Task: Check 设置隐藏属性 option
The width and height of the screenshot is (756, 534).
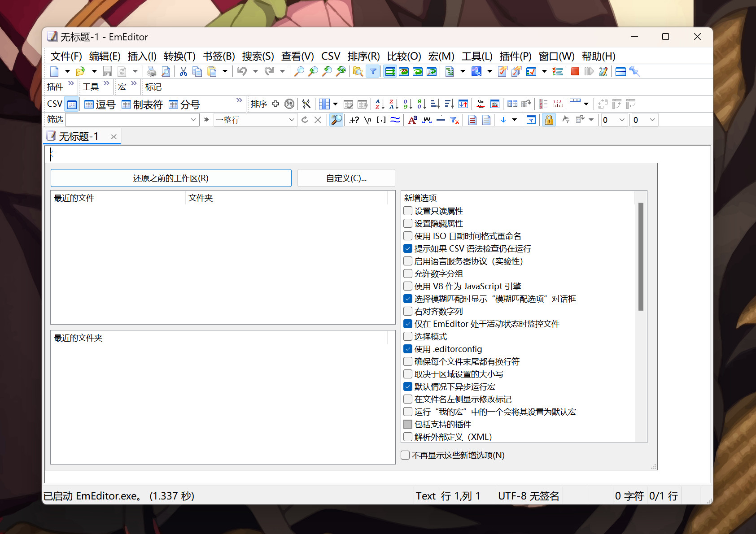Action: (408, 223)
